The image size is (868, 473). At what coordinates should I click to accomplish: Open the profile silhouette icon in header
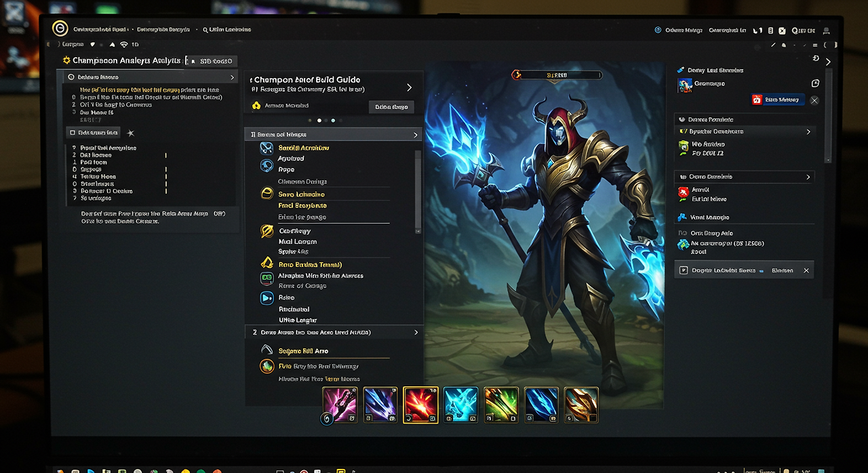(x=825, y=30)
